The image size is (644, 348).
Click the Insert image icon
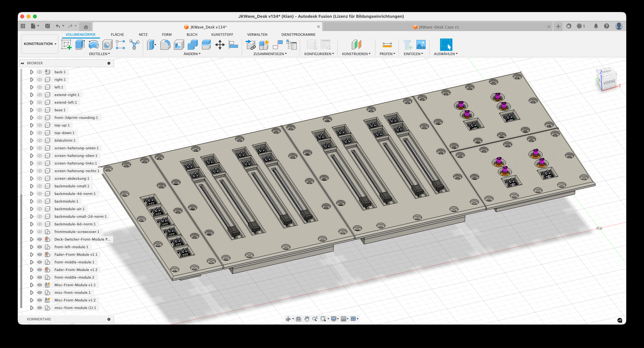coord(421,45)
